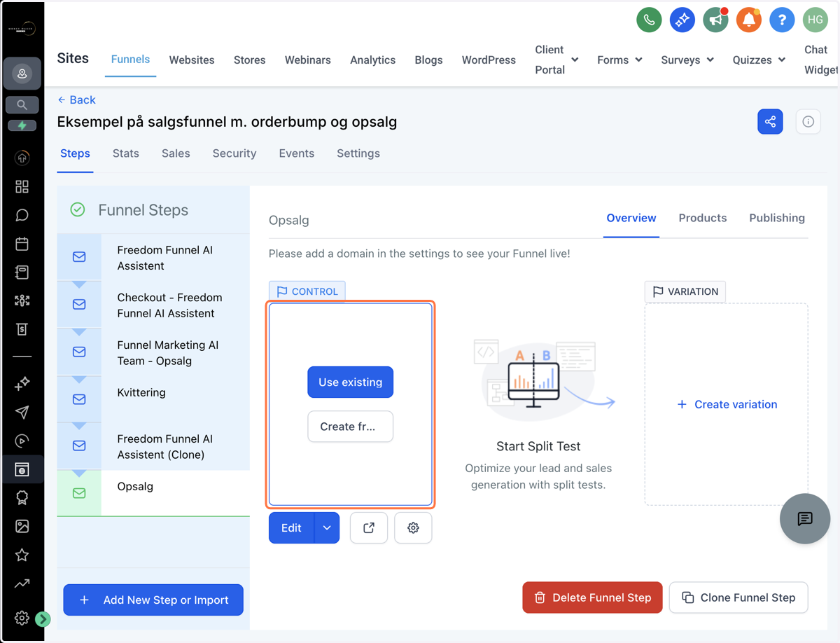This screenshot has height=643, width=840.
Task: Open the Marketing paper plane icon
Action: coord(22,412)
